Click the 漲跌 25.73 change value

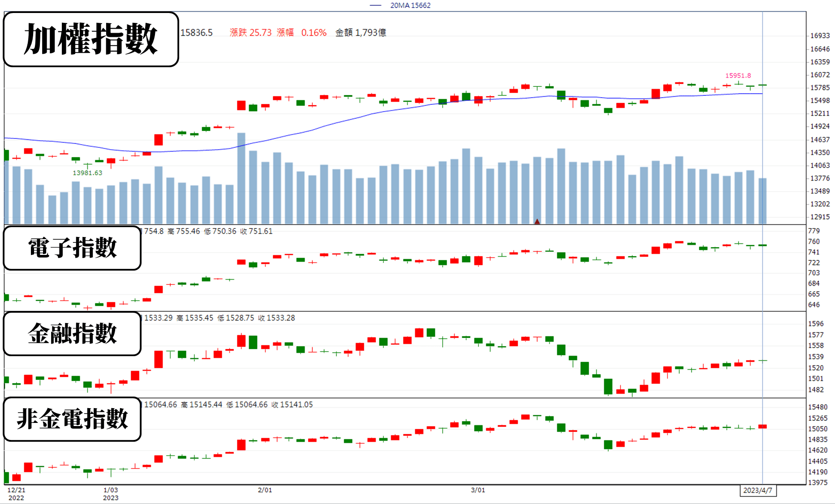pyautogui.click(x=250, y=33)
